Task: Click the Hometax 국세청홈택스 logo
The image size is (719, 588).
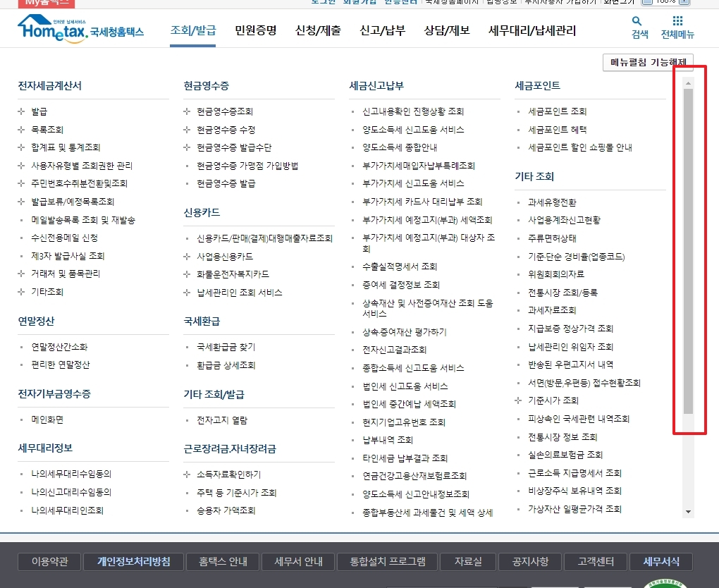Action: pos(80,30)
